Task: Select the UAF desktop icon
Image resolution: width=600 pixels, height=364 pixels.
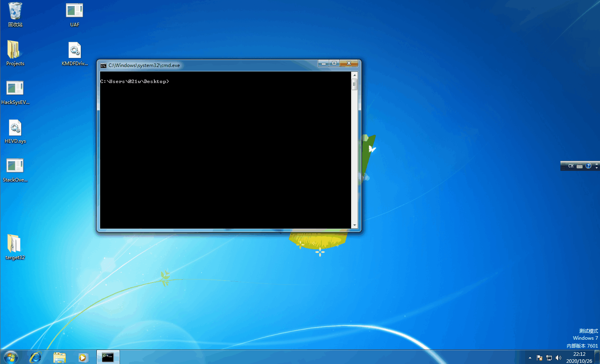Action: (74, 14)
